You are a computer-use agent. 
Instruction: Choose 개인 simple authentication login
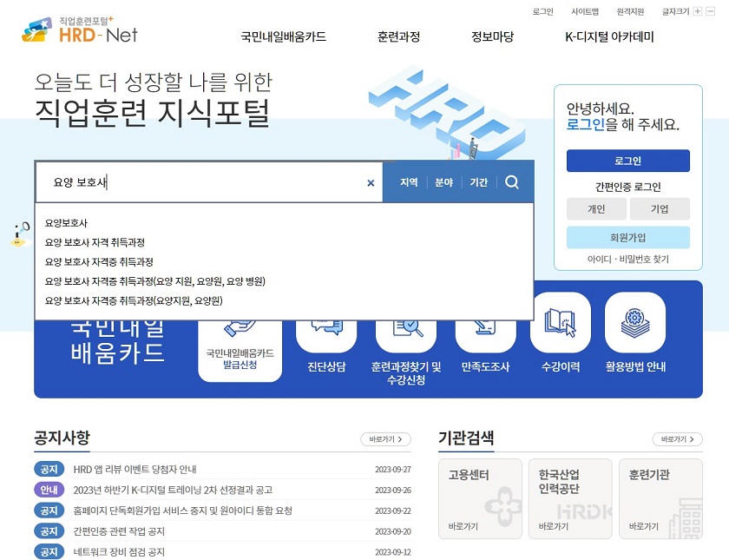[x=596, y=209]
